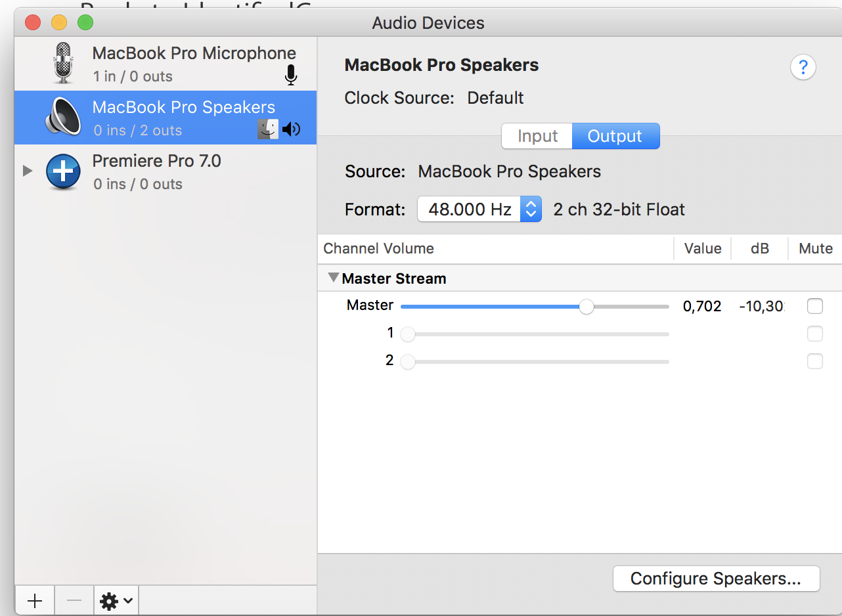Add a new audio device with plus button

point(35,600)
